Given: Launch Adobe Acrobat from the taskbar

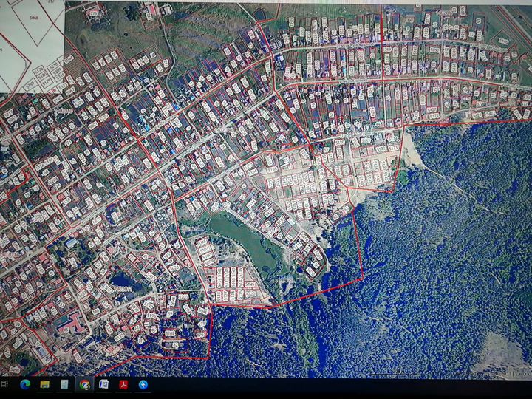Looking at the screenshot, I should [124, 384].
